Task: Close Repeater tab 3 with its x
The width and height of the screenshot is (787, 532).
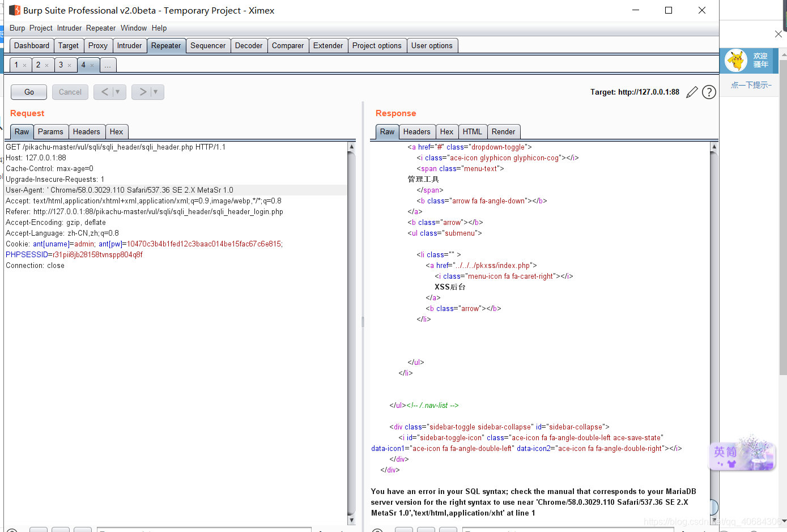Action: [69, 66]
